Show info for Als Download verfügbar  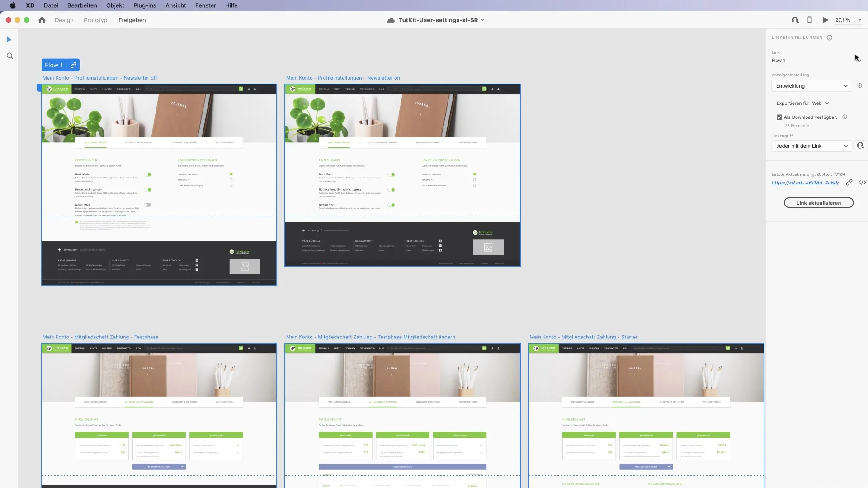pos(844,117)
